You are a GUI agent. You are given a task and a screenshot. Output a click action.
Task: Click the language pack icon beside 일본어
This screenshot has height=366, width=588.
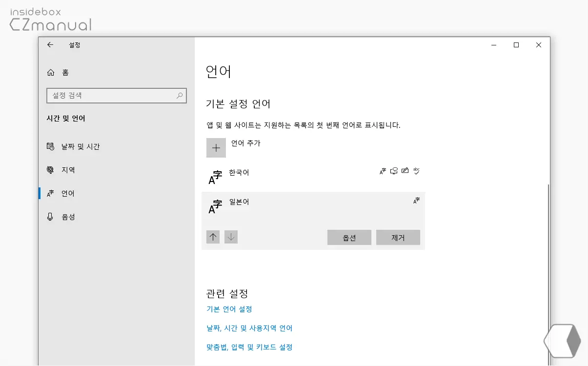pos(416,200)
